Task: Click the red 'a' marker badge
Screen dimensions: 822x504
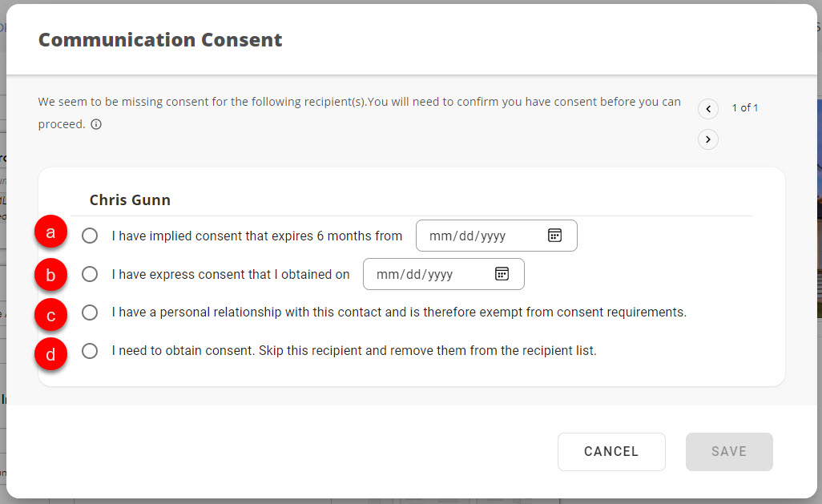Action: 50,233
